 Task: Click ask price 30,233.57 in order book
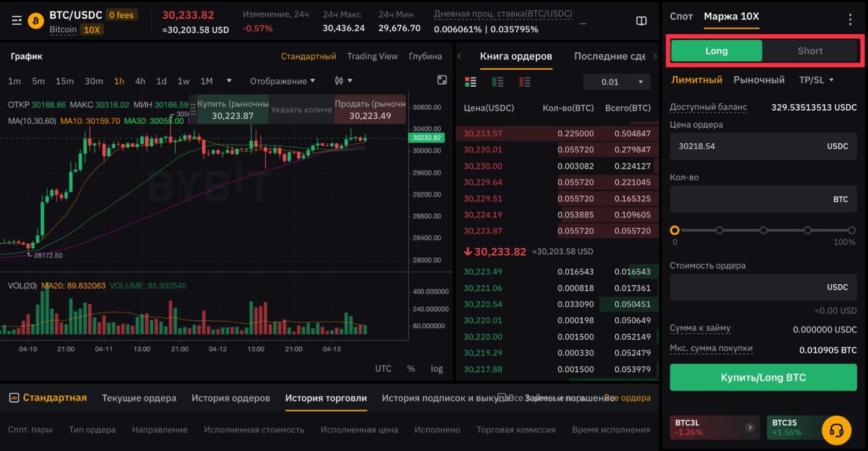482,133
